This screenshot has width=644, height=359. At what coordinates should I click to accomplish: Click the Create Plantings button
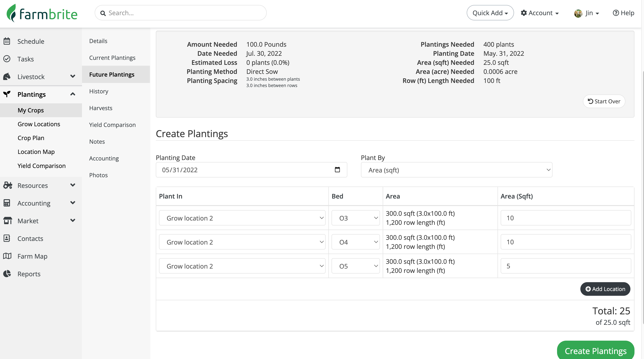click(595, 351)
